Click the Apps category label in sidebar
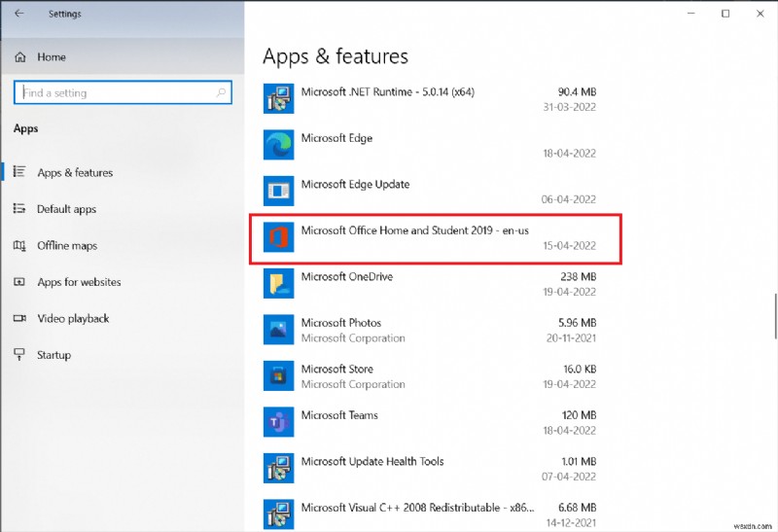 point(26,128)
